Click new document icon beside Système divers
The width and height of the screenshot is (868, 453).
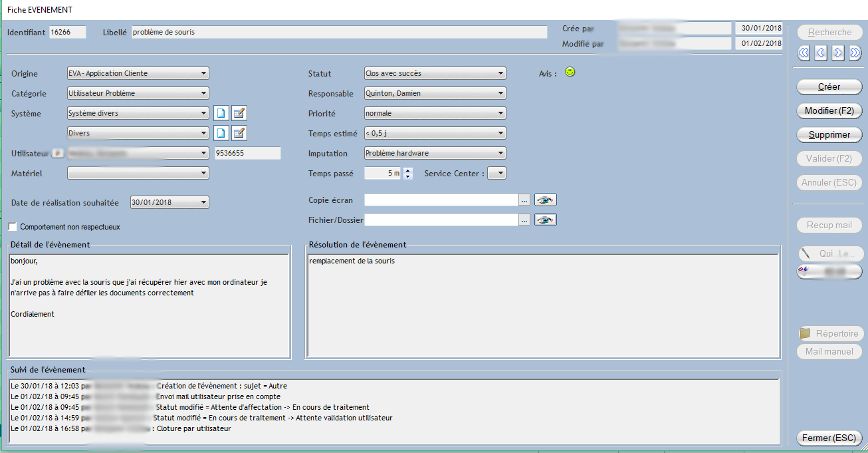221,114
